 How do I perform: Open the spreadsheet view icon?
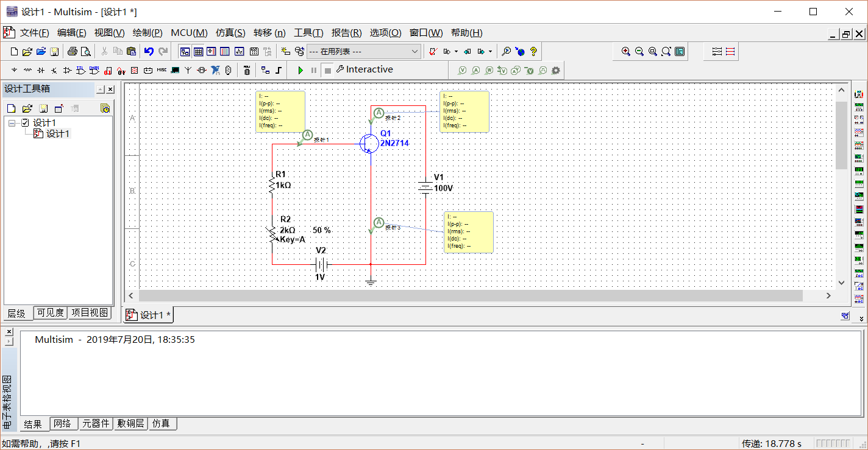tap(197, 52)
